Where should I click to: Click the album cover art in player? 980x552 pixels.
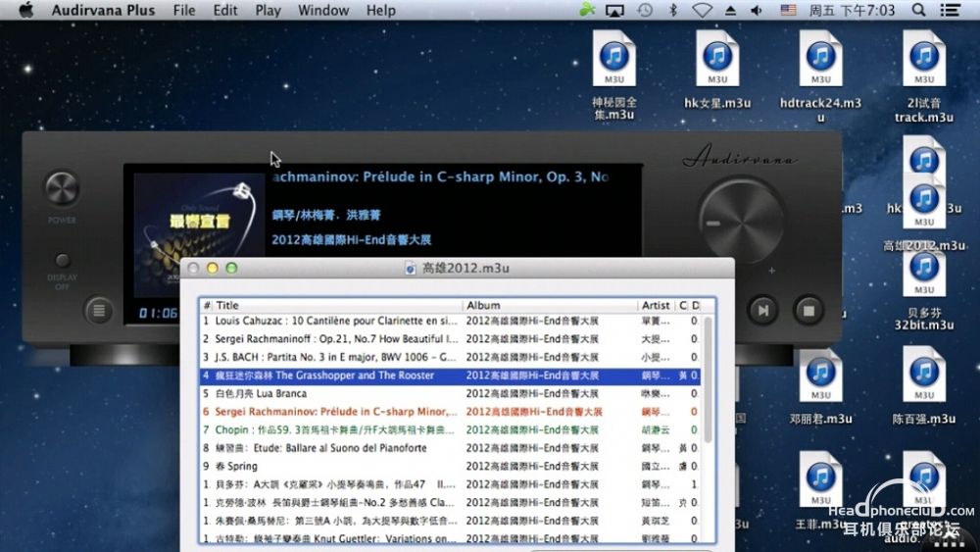pyautogui.click(x=199, y=234)
